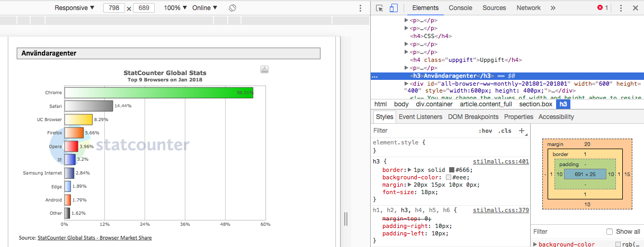This screenshot has height=247, width=644.
Task: Open the Online throttling dropdown
Action: tap(205, 8)
